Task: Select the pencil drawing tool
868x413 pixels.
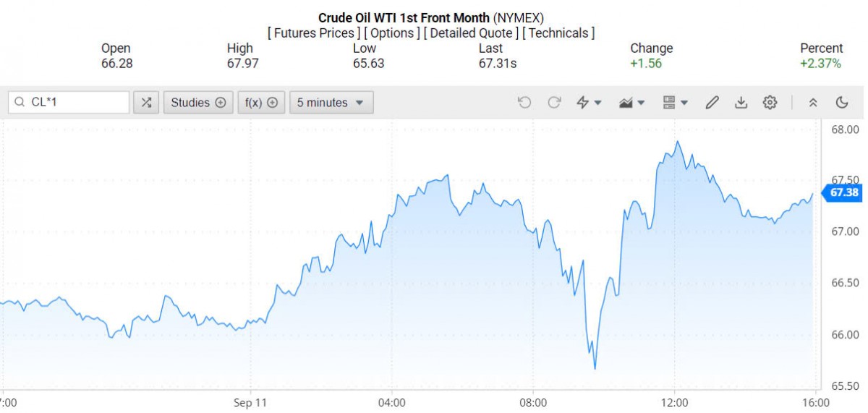Action: (x=712, y=103)
